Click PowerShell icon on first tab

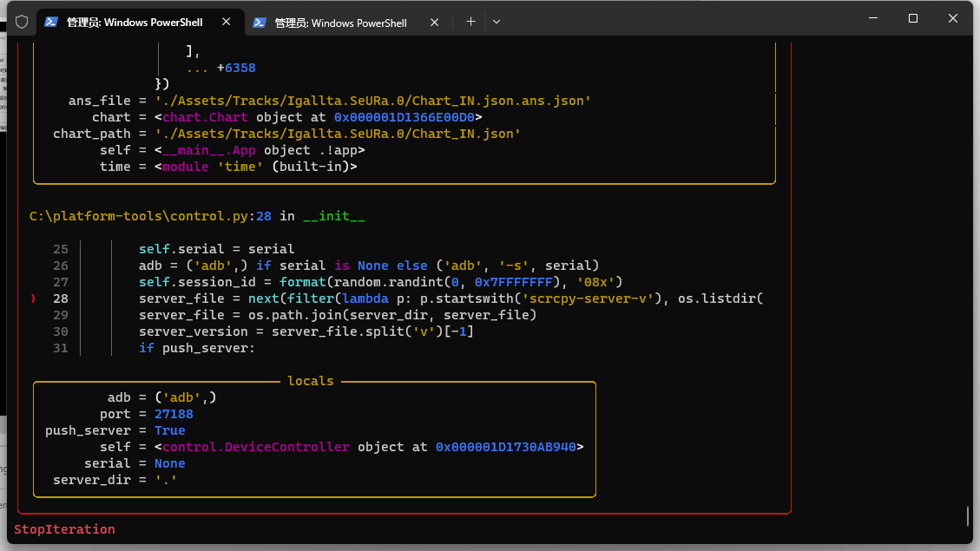click(x=51, y=22)
